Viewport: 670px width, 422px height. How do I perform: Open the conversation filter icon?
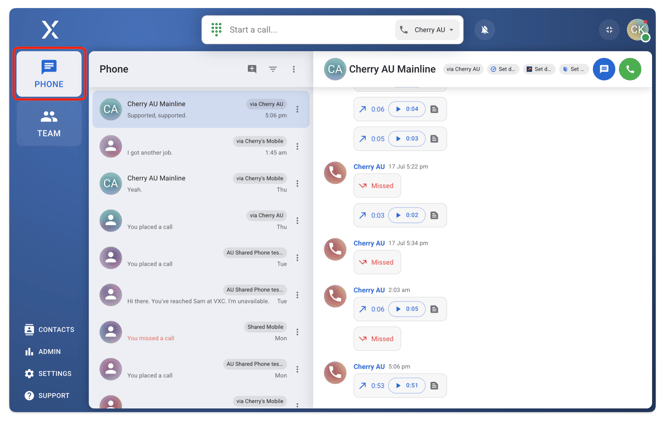point(273,69)
